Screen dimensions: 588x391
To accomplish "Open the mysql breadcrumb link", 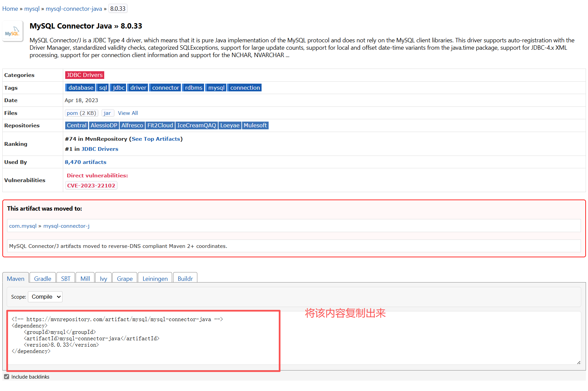I will [32, 9].
